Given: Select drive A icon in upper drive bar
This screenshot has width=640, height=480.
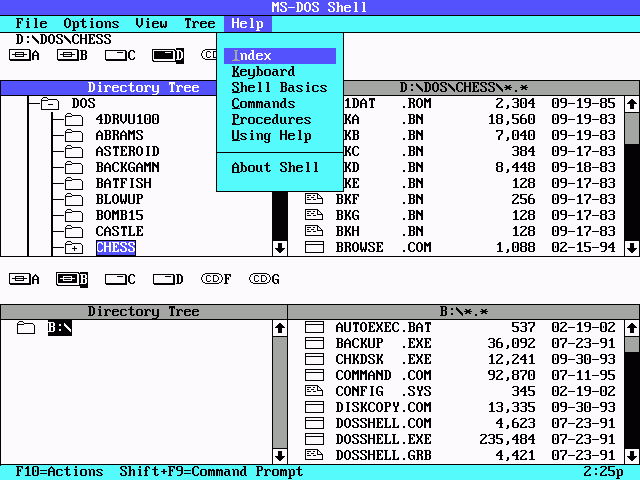Looking at the screenshot, I should [22, 55].
